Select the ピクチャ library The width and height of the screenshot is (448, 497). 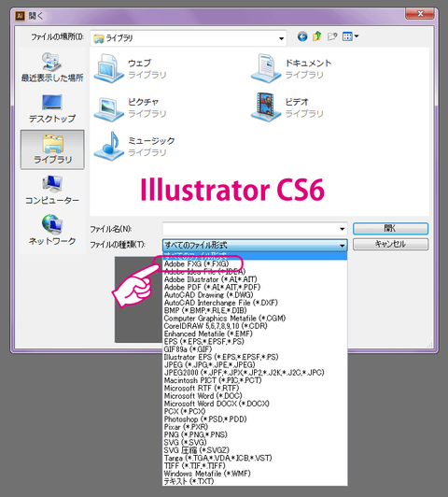coord(131,107)
